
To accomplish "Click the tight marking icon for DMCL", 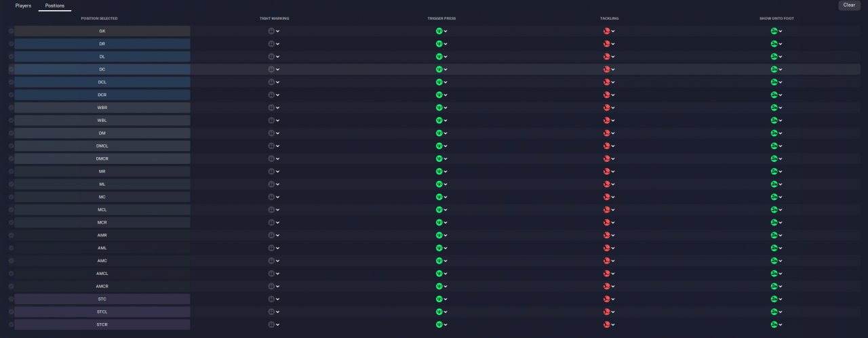I will tap(272, 146).
